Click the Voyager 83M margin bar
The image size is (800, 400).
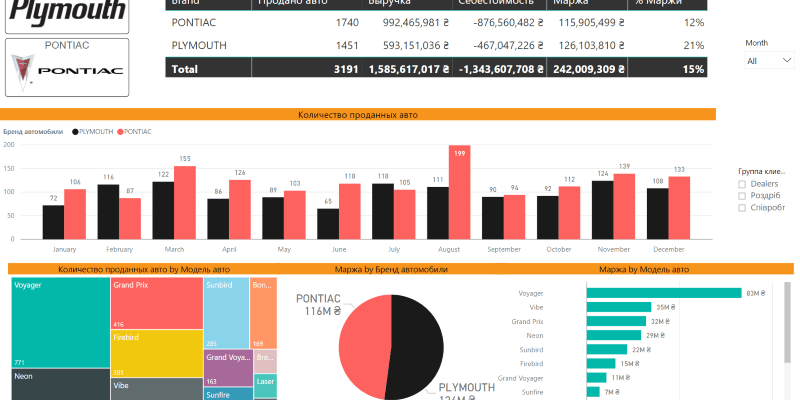coord(664,293)
